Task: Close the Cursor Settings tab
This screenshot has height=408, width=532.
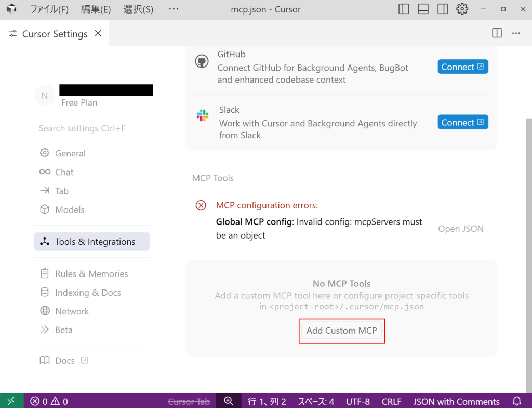Action: click(98, 34)
